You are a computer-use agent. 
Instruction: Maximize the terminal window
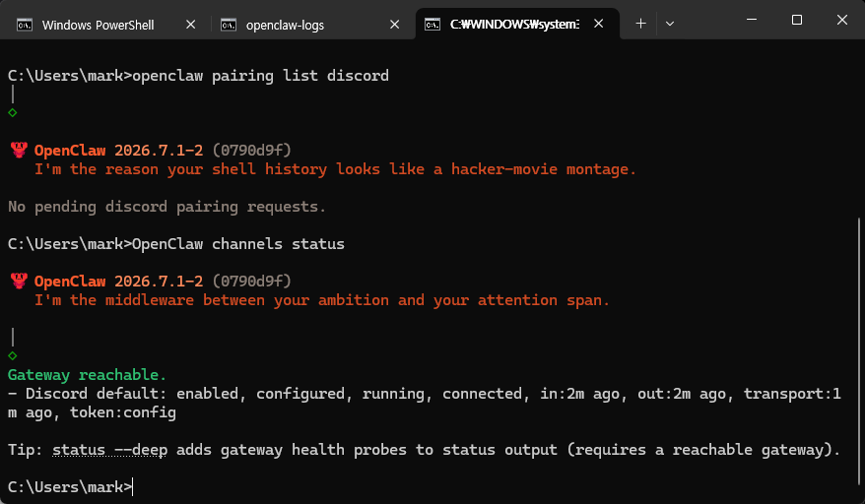pos(797,20)
